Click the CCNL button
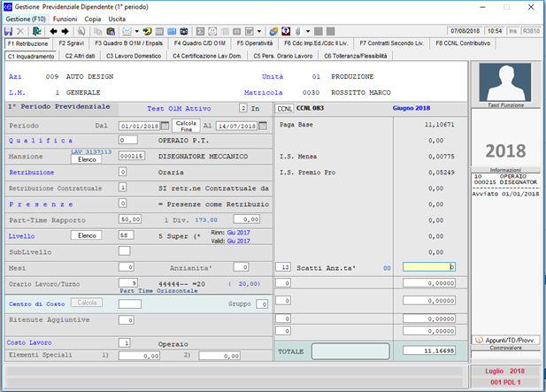This screenshot has width=546, height=392. [x=284, y=109]
